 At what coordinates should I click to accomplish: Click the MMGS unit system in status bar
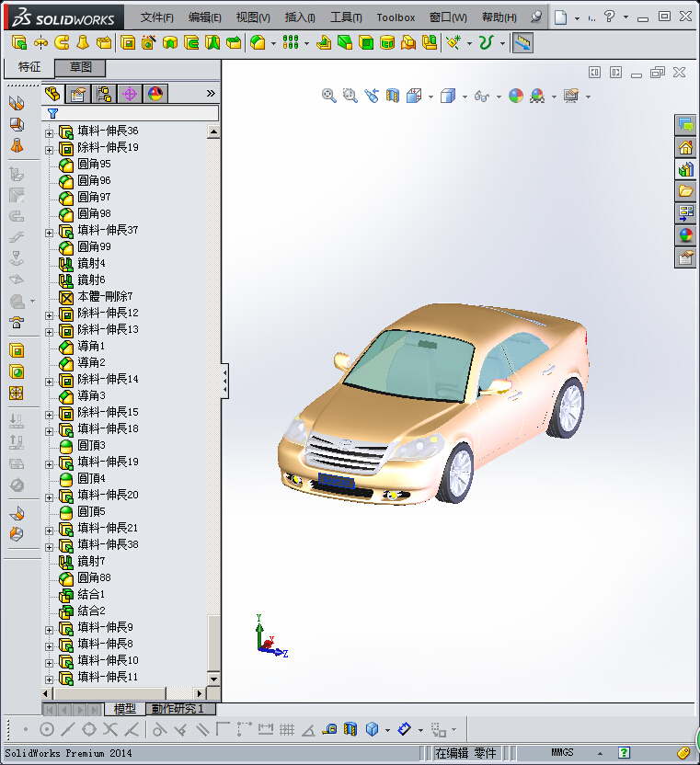562,752
